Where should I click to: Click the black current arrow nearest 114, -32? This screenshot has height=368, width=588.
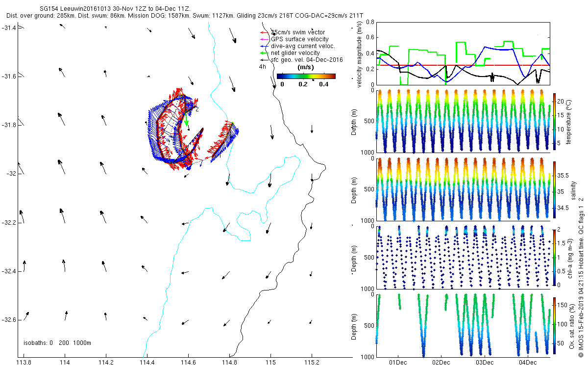pyautogui.click(x=61, y=166)
